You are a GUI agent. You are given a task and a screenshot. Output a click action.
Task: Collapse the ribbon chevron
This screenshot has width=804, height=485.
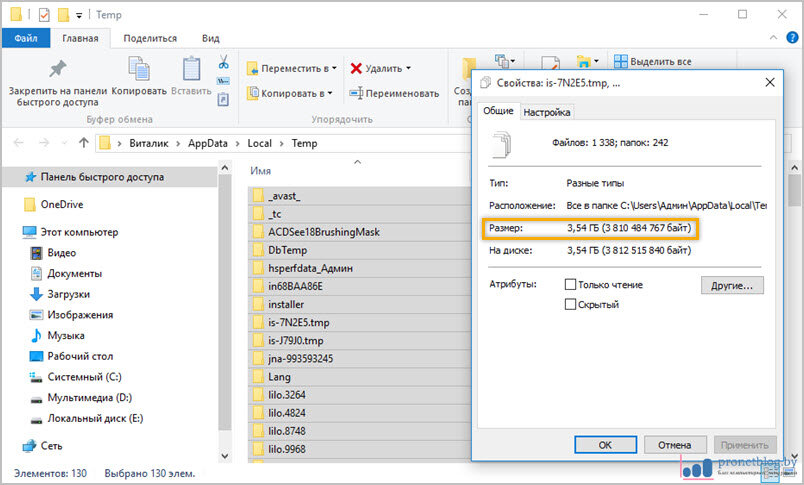[x=773, y=37]
